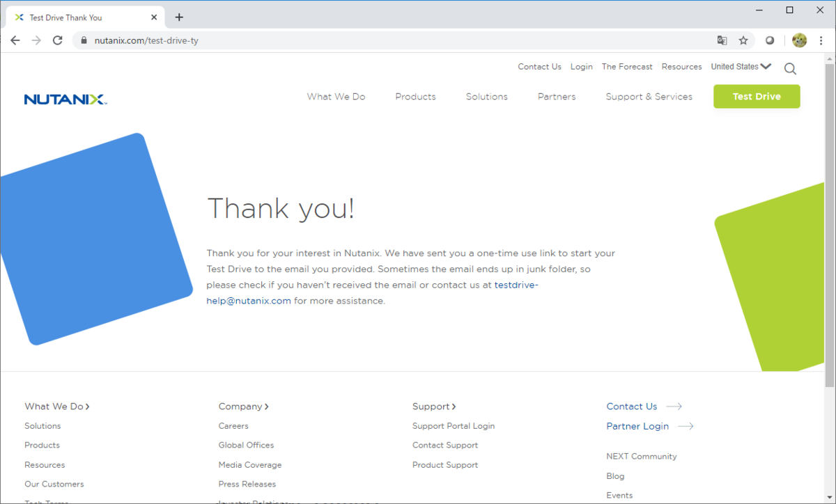
Task: Bookmark this page with star icon
Action: [743, 40]
